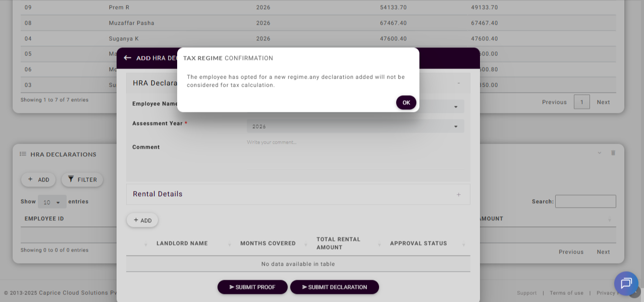
Task: Click back arrow in Add HRA Declaration header
Action: pos(128,58)
